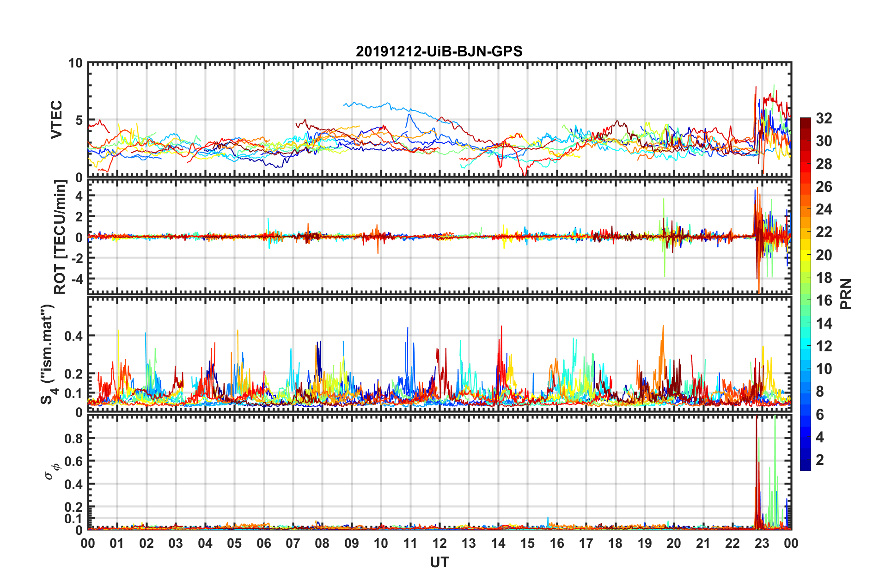
Task: Click the S4 panel y-tick label 0.4
Action: tap(74, 336)
